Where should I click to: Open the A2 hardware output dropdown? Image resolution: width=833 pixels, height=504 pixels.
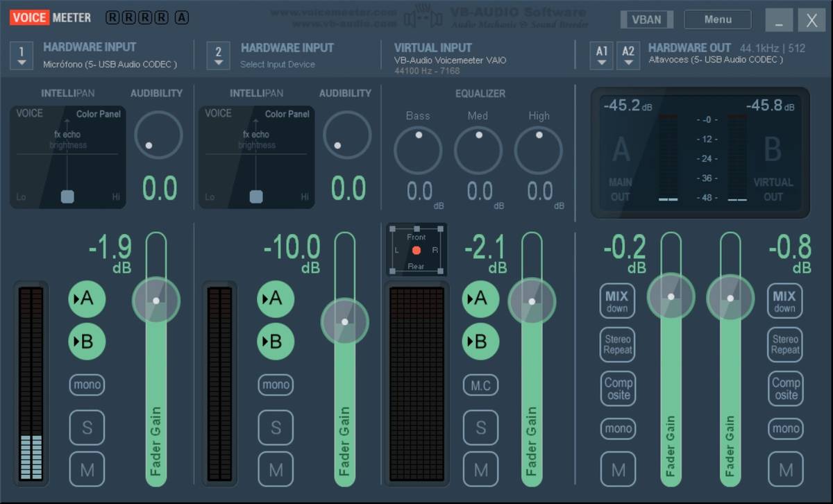click(628, 56)
